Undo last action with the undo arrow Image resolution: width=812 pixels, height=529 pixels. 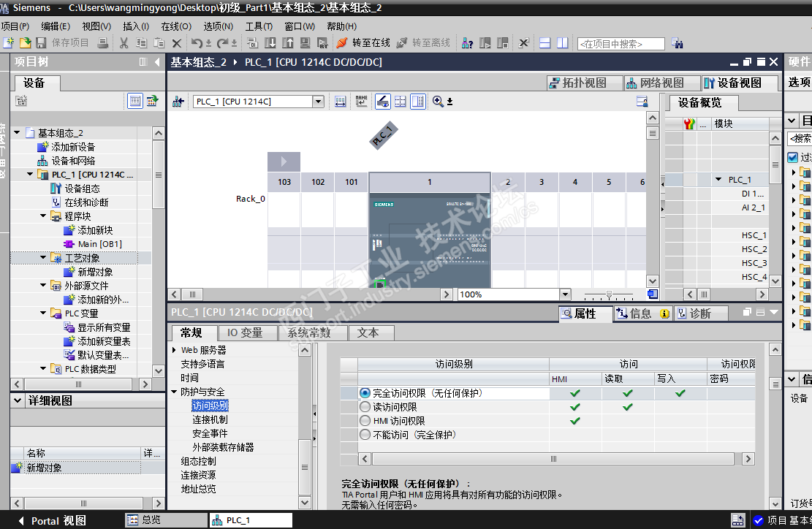197,43
